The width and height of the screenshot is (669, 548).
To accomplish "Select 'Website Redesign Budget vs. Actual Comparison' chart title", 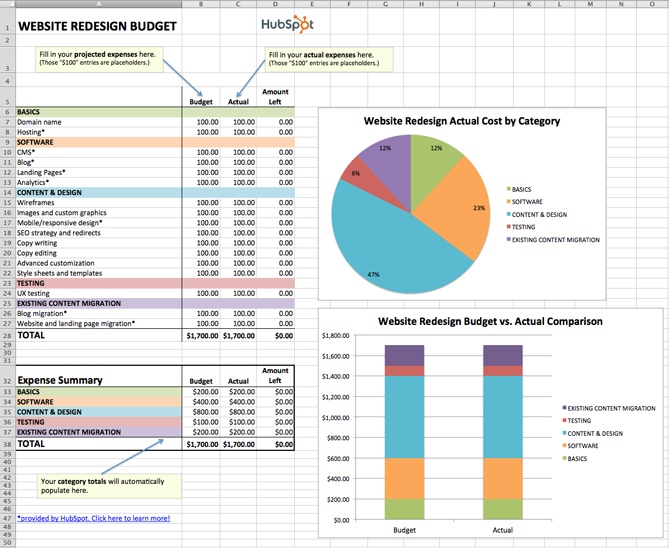I will tap(491, 322).
